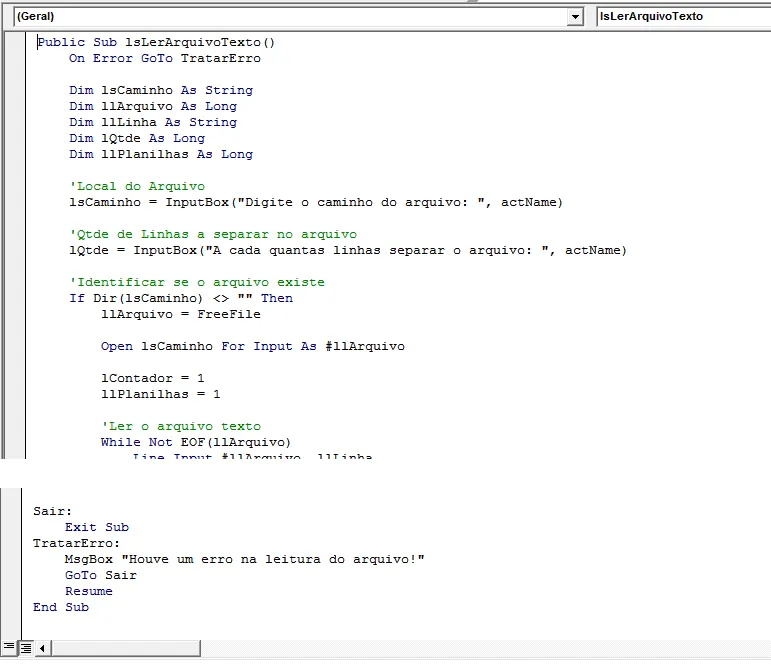Click the comment 'Ler o arquivo texto'
The image size is (771, 666).
181,426
